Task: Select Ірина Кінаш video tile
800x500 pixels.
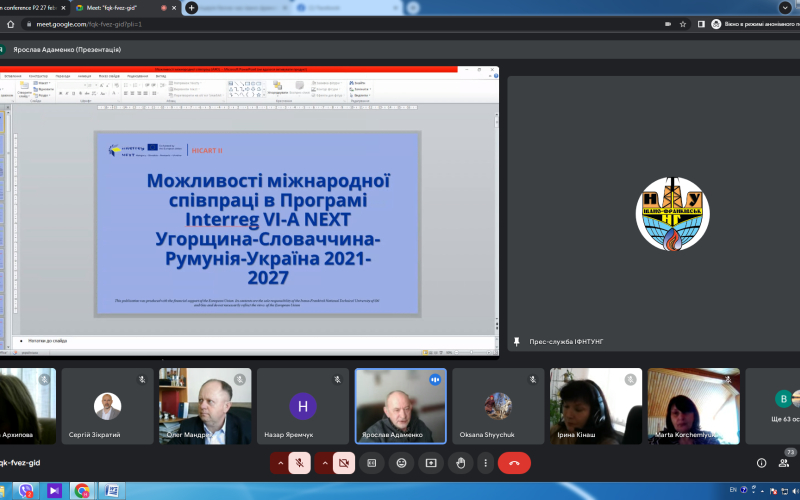Action: [x=596, y=406]
